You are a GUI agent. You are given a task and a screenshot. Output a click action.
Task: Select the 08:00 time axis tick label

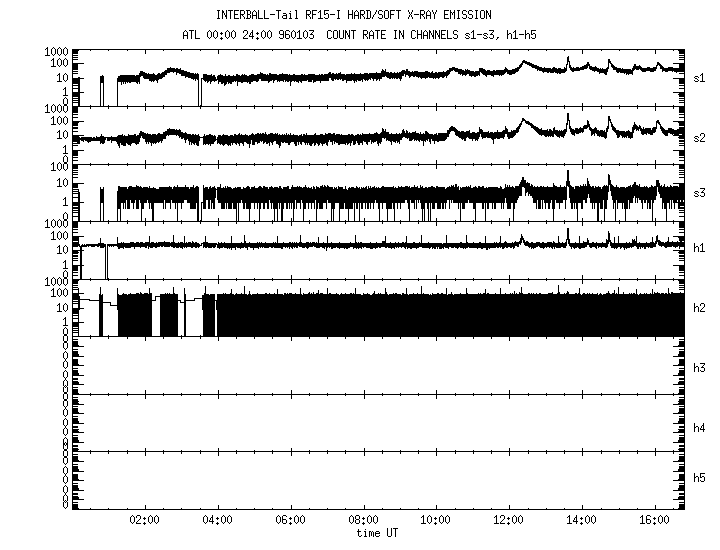point(363,520)
